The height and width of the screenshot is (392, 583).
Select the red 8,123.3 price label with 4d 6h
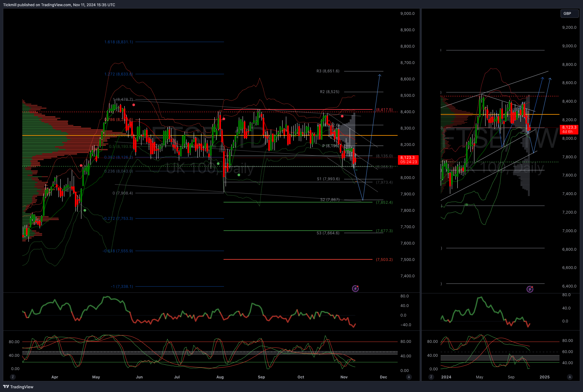click(569, 129)
